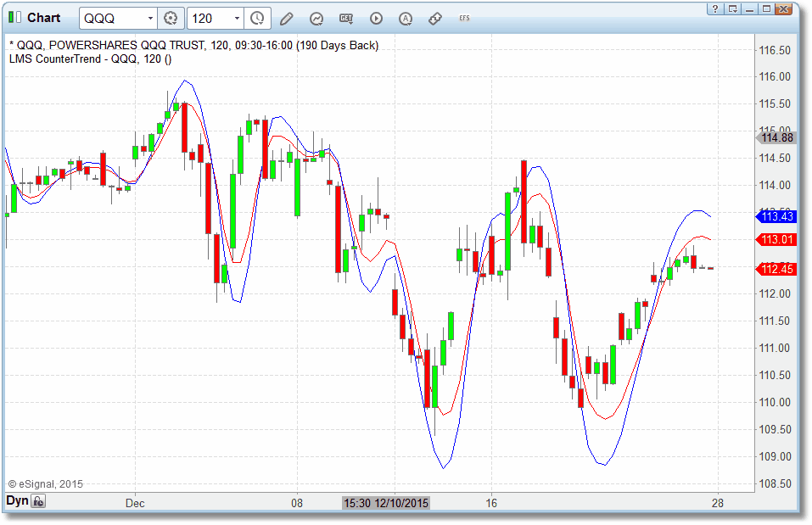Screen dimensions: 812x525
Task: Click the '08' date label on time axis
Action: tap(297, 503)
